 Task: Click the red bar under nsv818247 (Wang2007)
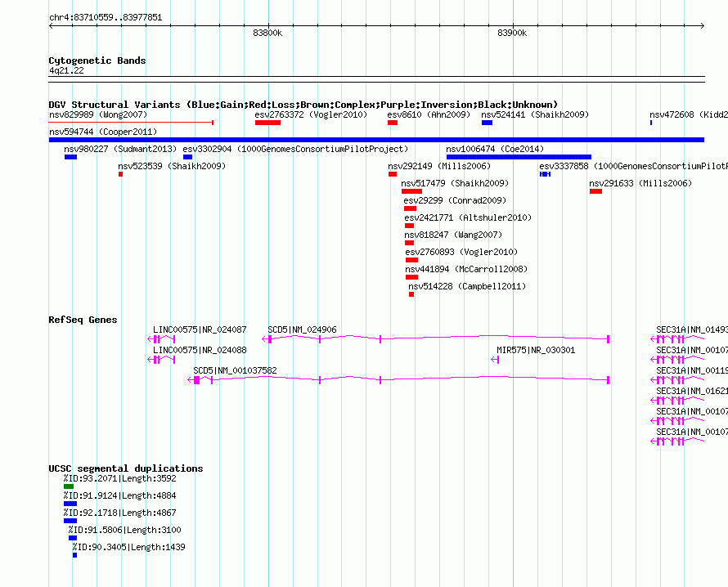tap(409, 243)
